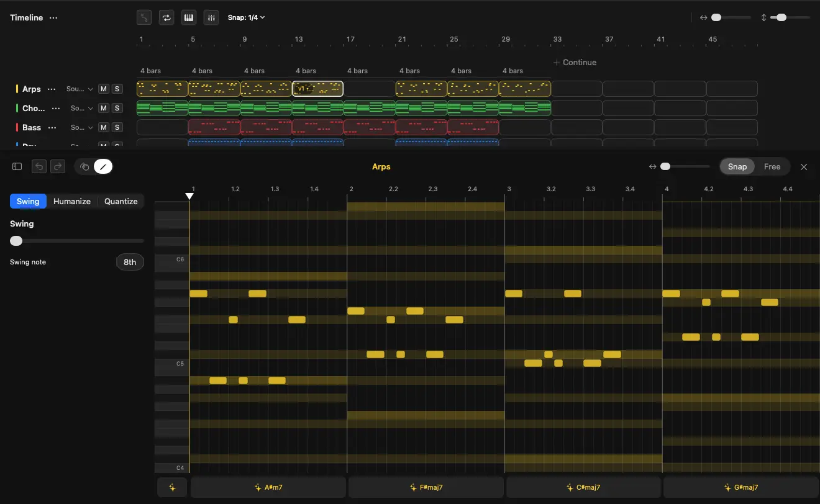The width and height of the screenshot is (820, 504).
Task: Select the Quantize tab
Action: (121, 201)
